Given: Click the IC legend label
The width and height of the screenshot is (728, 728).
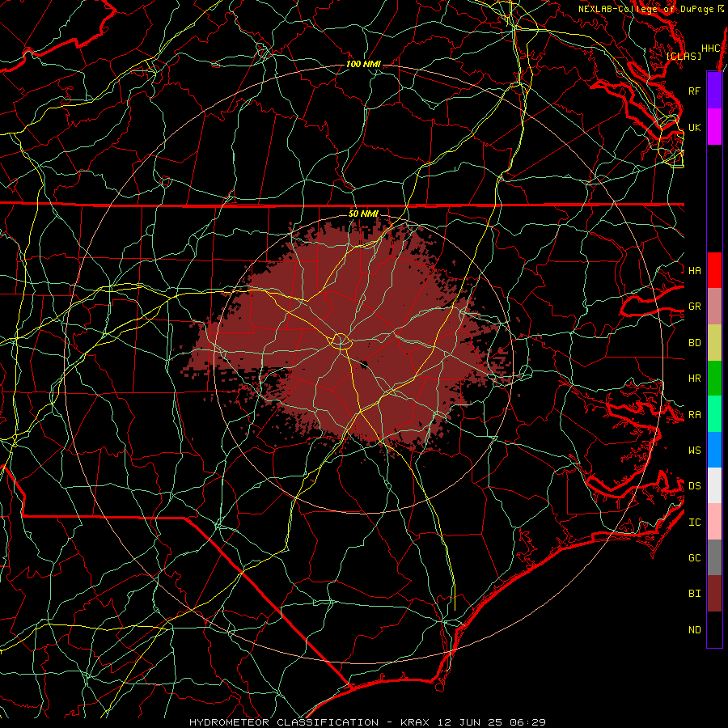Looking at the screenshot, I should [x=695, y=522].
